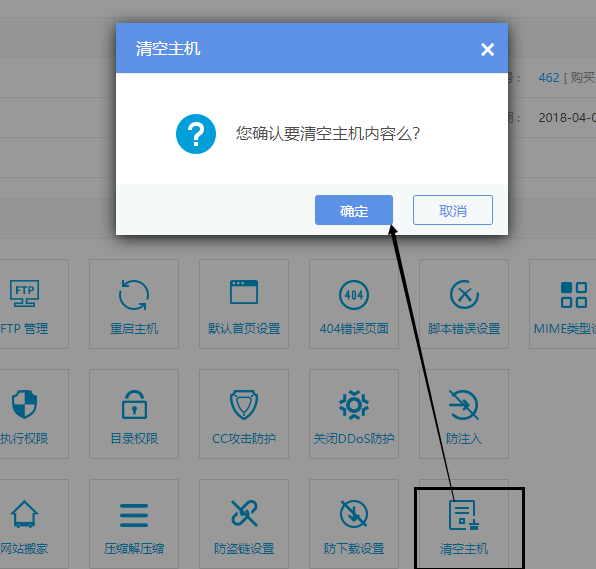Viewport: 596px width, 569px height.
Task: Open MIME类型 grid icon
Action: [574, 295]
